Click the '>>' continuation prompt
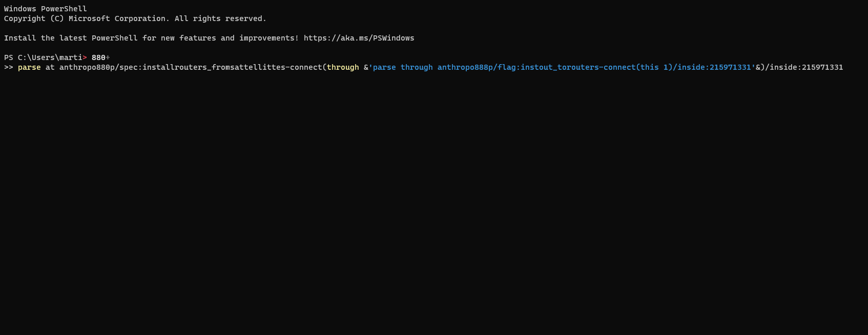The image size is (868, 335). click(x=9, y=67)
